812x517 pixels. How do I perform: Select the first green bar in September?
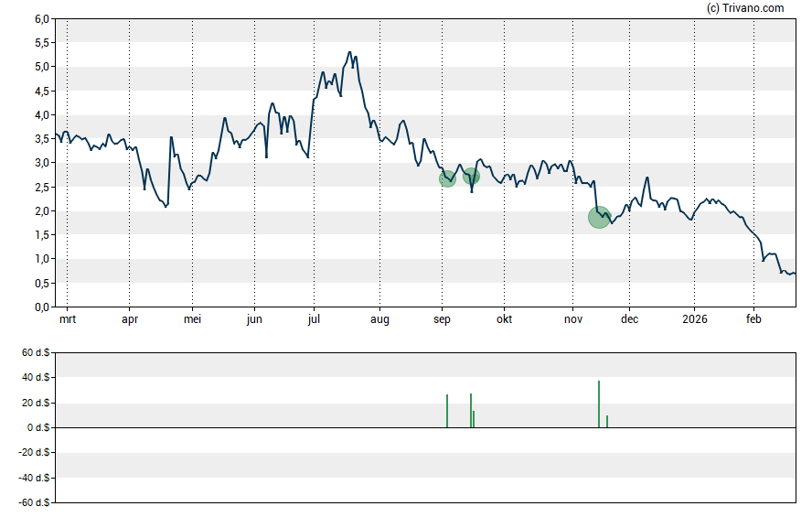pyautogui.click(x=447, y=411)
